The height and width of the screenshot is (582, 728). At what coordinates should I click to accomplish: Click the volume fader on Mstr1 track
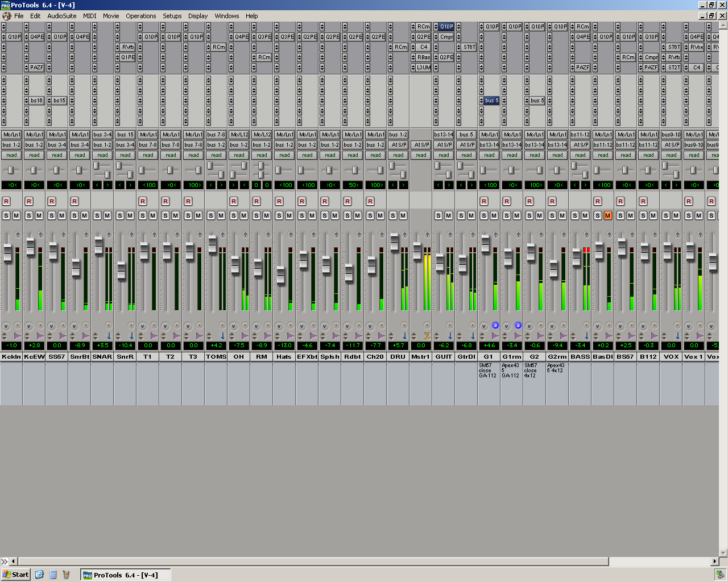pyautogui.click(x=417, y=251)
